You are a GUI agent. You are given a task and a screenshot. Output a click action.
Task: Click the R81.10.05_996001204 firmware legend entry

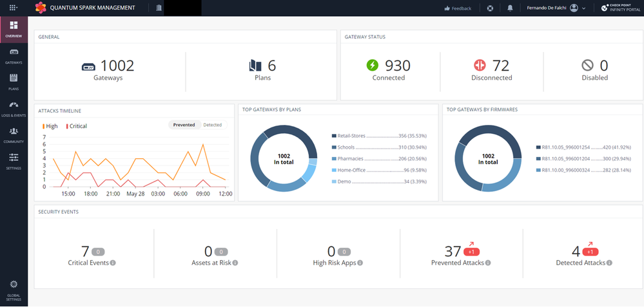(583, 158)
